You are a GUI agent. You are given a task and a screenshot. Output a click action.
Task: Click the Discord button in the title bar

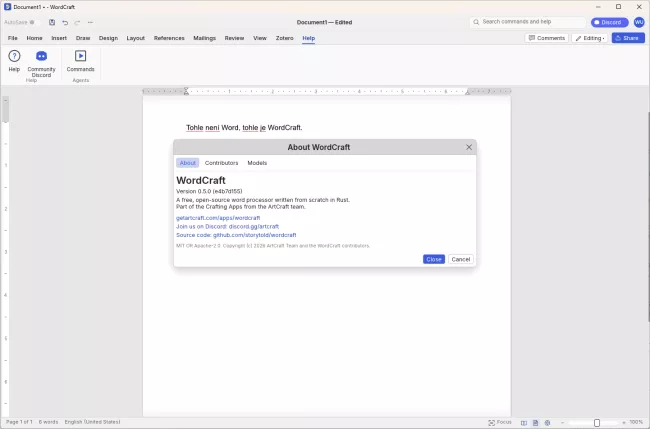[609, 22]
